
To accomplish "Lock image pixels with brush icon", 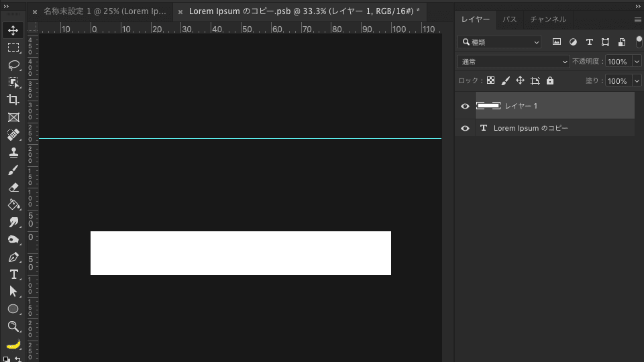I will 505,80.
